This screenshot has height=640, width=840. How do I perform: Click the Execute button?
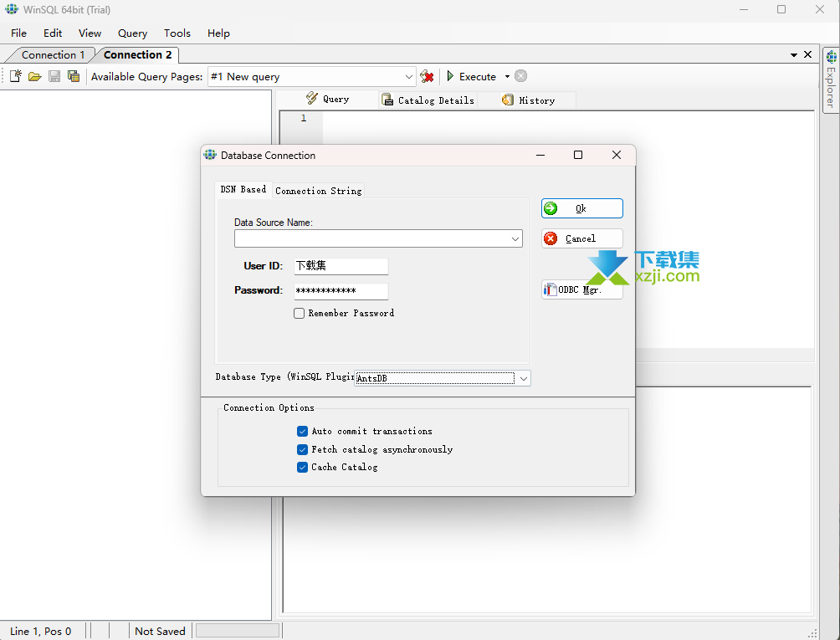[x=471, y=77]
